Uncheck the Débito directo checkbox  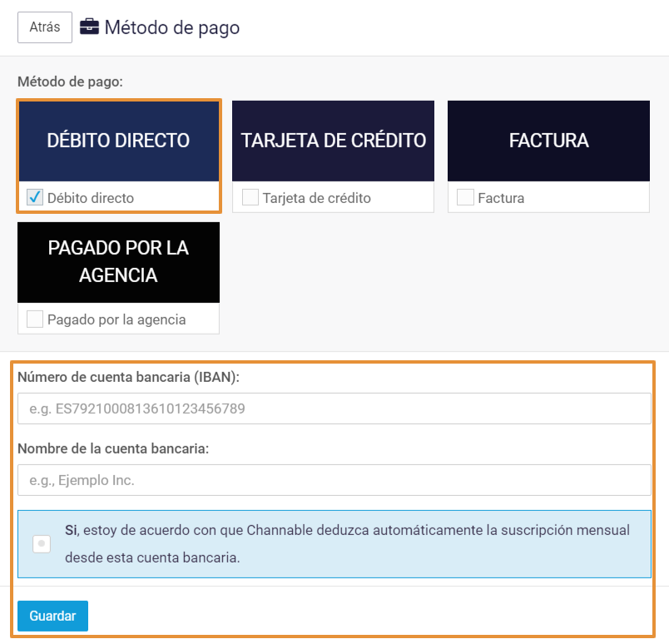click(x=35, y=197)
